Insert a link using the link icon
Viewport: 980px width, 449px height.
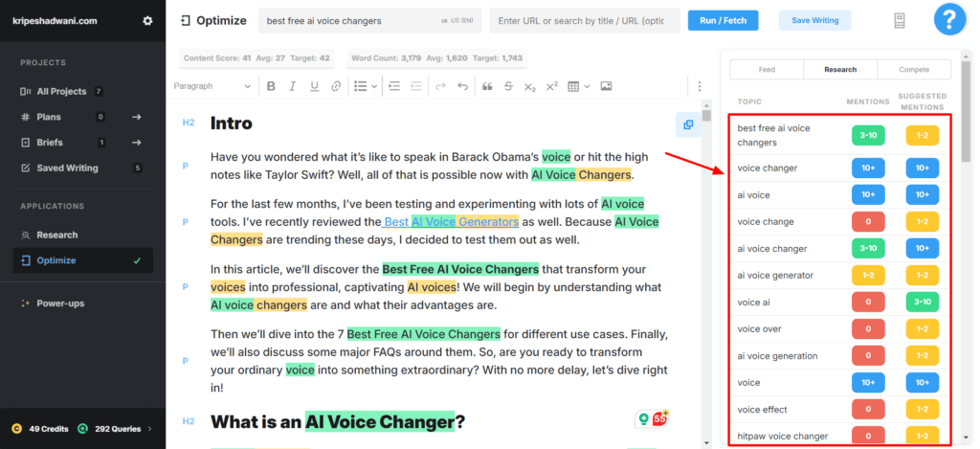[336, 86]
